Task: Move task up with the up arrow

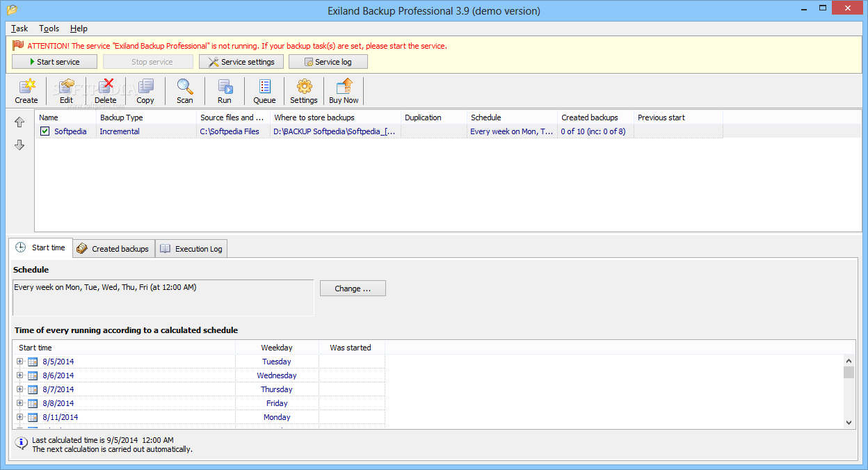Action: [x=19, y=122]
